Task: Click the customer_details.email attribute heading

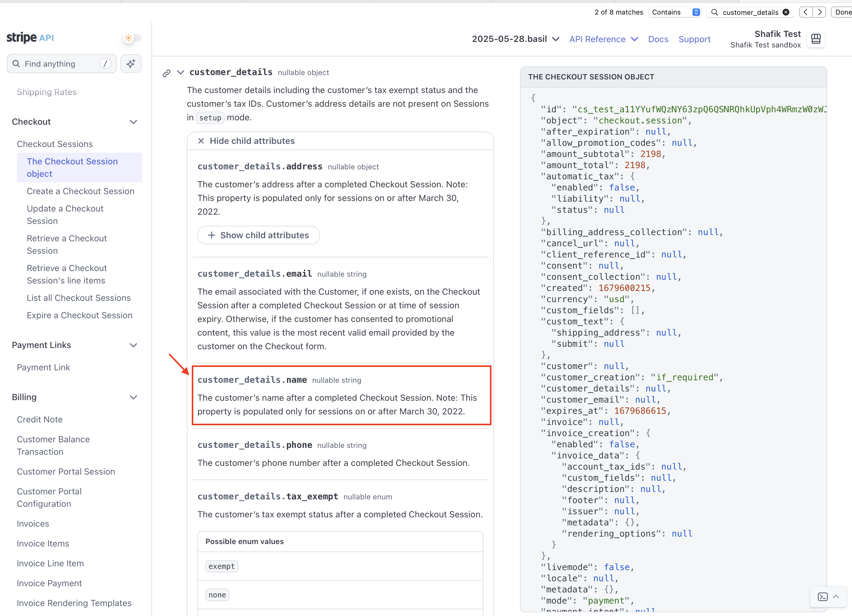Action: [255, 274]
